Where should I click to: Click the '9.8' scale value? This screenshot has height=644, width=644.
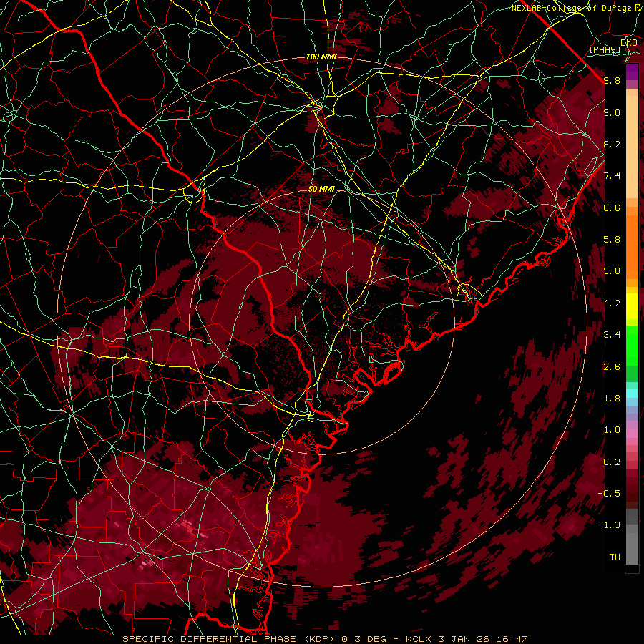coord(612,81)
